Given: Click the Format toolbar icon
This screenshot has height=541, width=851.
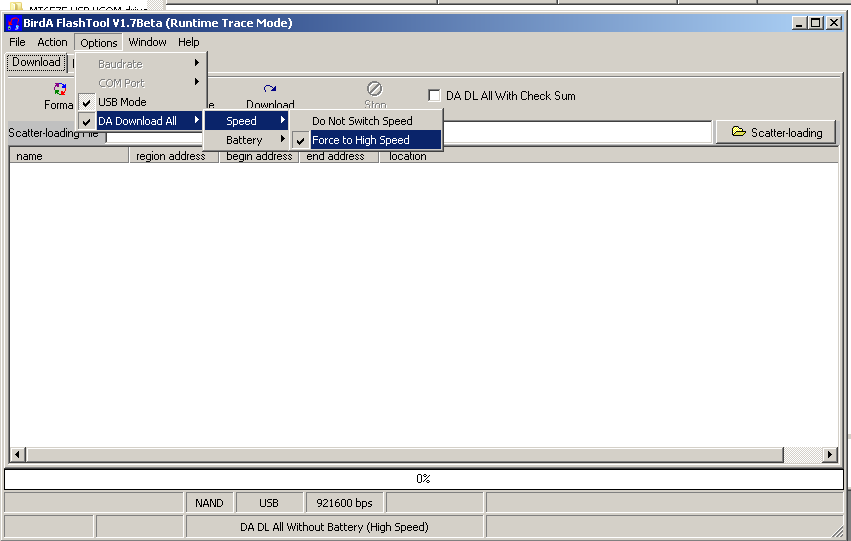Looking at the screenshot, I should pos(60,88).
